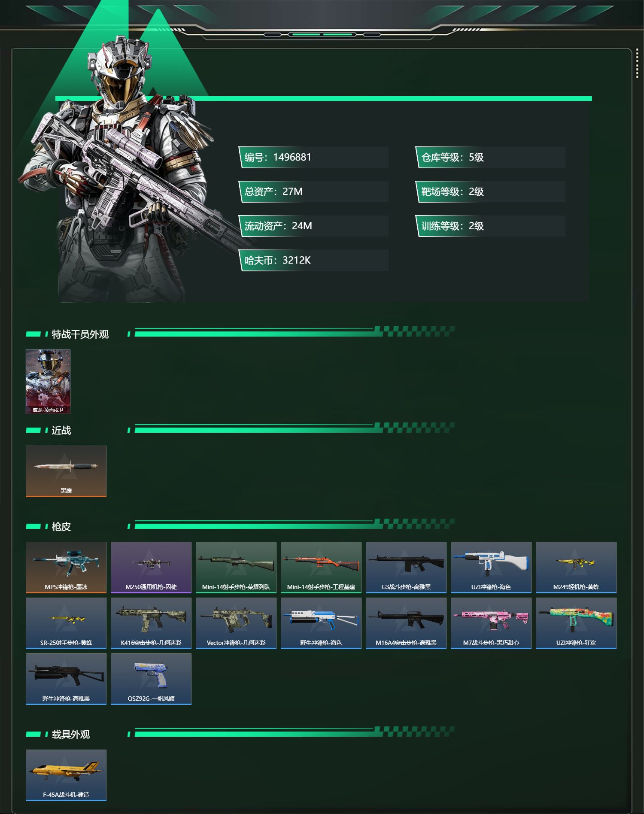Click the 黑鹰 melee knife card
Image resolution: width=644 pixels, height=814 pixels.
pyautogui.click(x=66, y=471)
